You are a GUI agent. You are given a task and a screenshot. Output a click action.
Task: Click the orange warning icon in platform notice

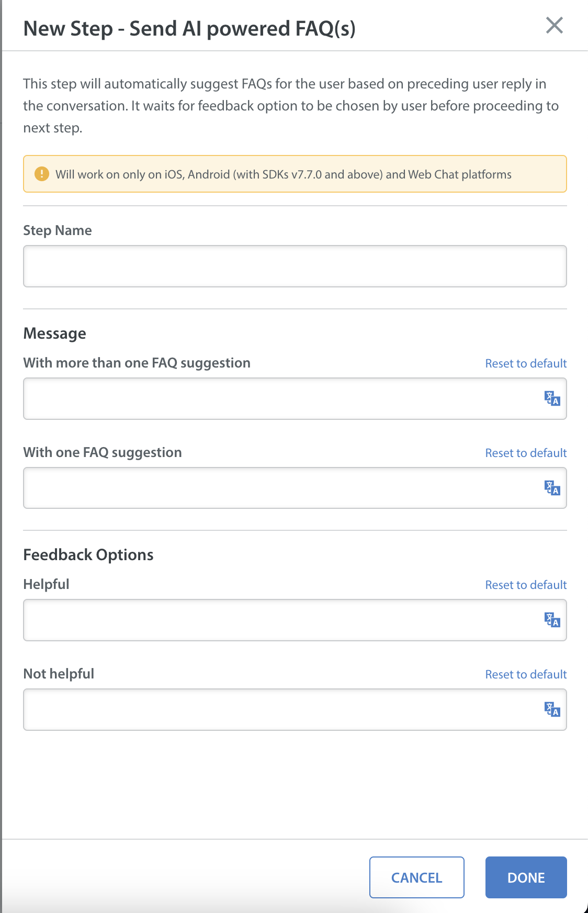(x=41, y=174)
